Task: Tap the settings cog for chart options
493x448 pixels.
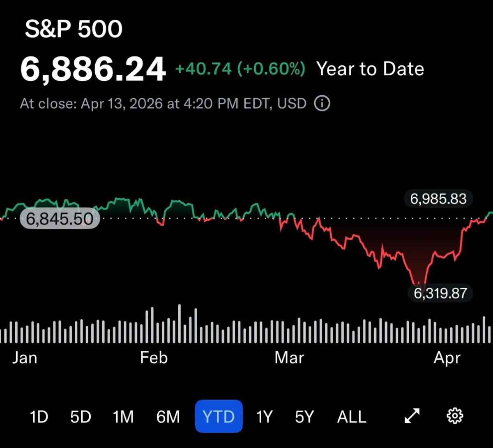Action: [454, 416]
